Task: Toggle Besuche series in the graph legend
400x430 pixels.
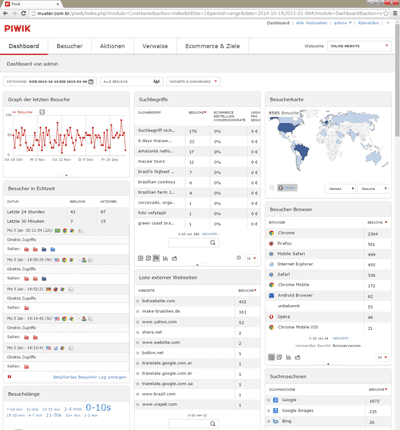Action: coord(23,112)
